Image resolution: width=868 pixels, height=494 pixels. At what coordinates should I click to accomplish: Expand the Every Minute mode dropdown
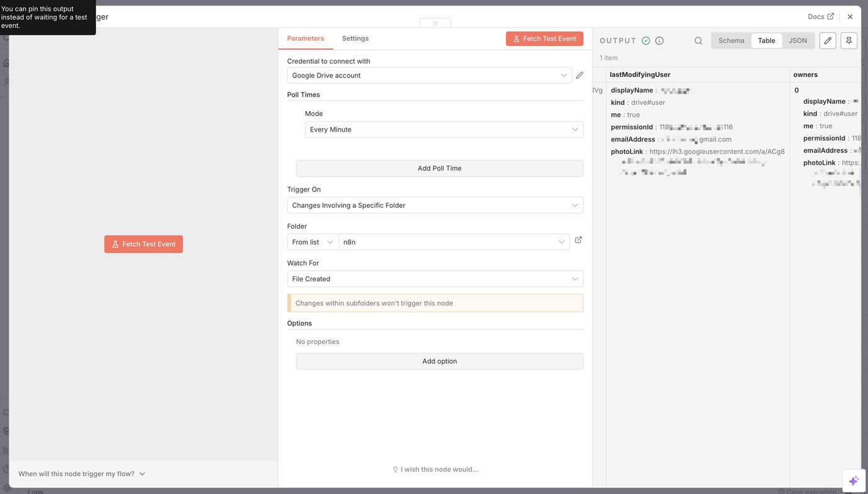pos(443,130)
